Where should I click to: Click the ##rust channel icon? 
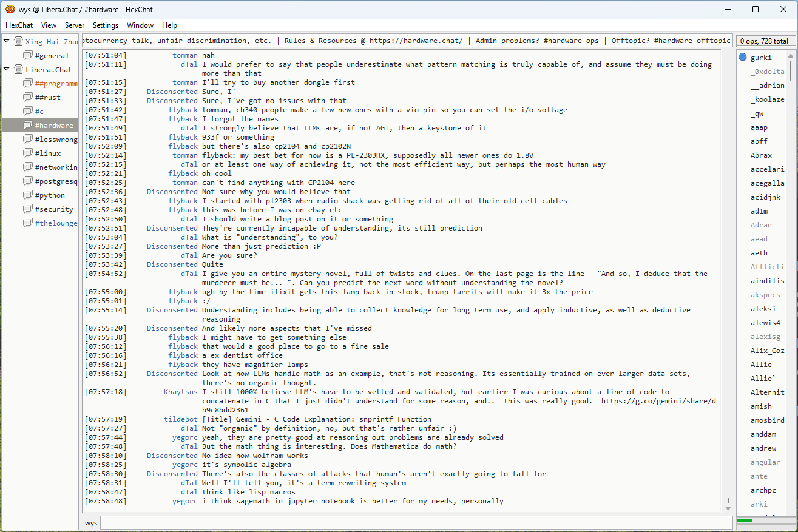coord(28,98)
